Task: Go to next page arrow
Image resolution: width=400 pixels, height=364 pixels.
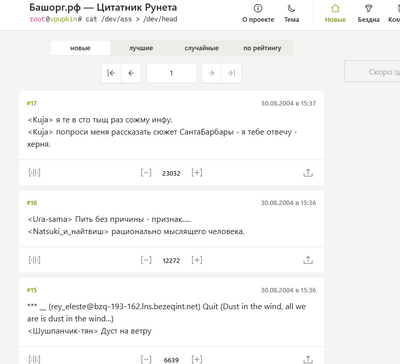Action: point(211,73)
